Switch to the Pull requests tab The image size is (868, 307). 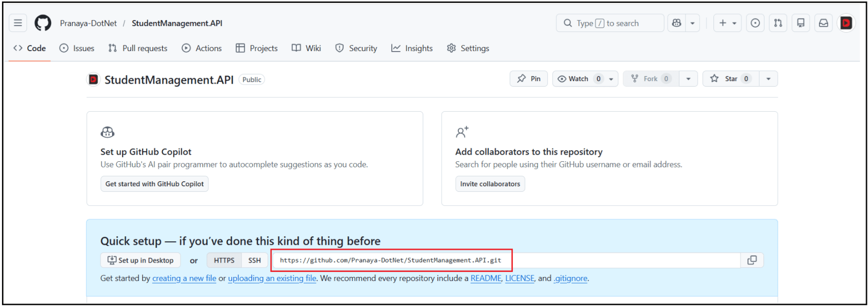point(138,48)
